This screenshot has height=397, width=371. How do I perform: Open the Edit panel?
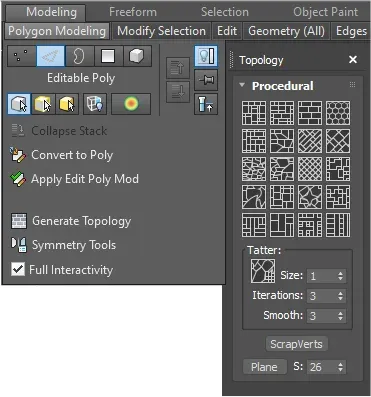click(x=227, y=31)
